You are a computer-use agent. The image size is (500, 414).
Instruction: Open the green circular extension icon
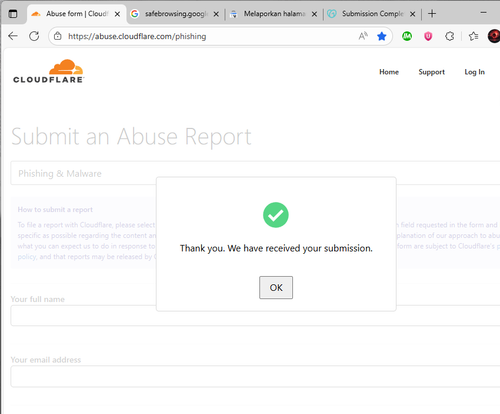(407, 36)
